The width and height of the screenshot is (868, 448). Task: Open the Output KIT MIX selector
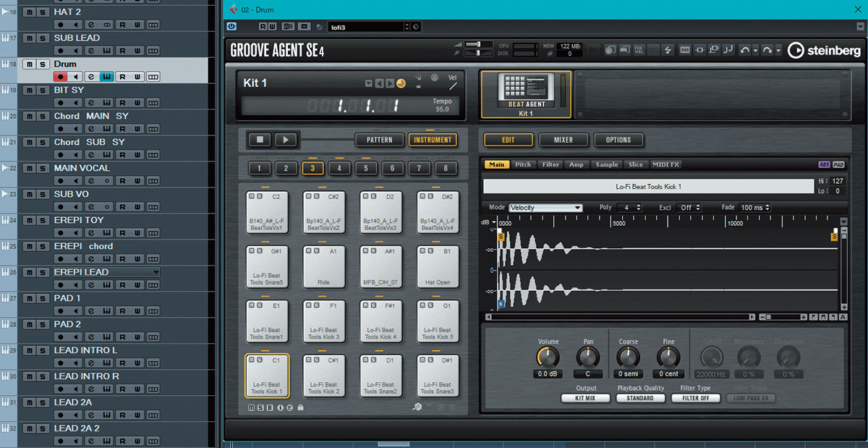(x=586, y=398)
